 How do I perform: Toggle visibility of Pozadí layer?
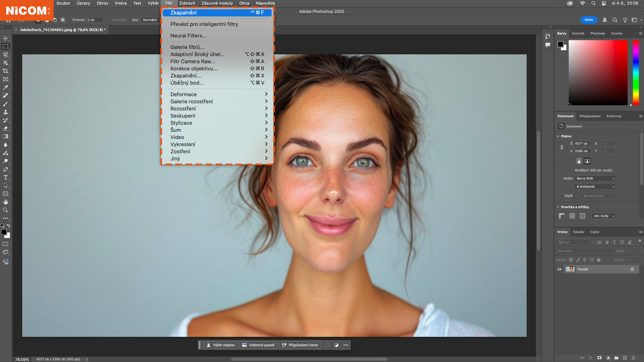559,269
